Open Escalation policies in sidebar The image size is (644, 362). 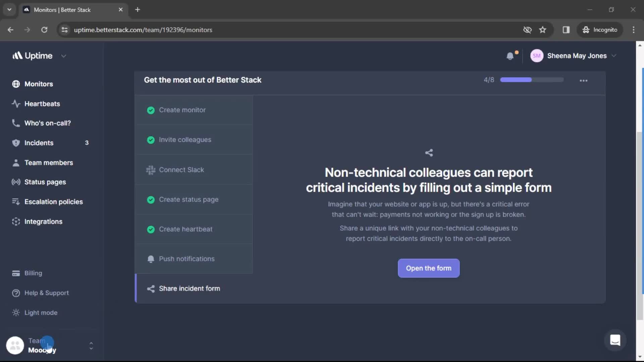[53, 202]
